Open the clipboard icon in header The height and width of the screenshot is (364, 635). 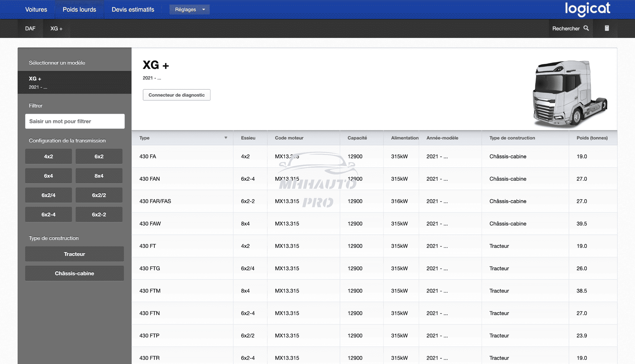(x=607, y=28)
